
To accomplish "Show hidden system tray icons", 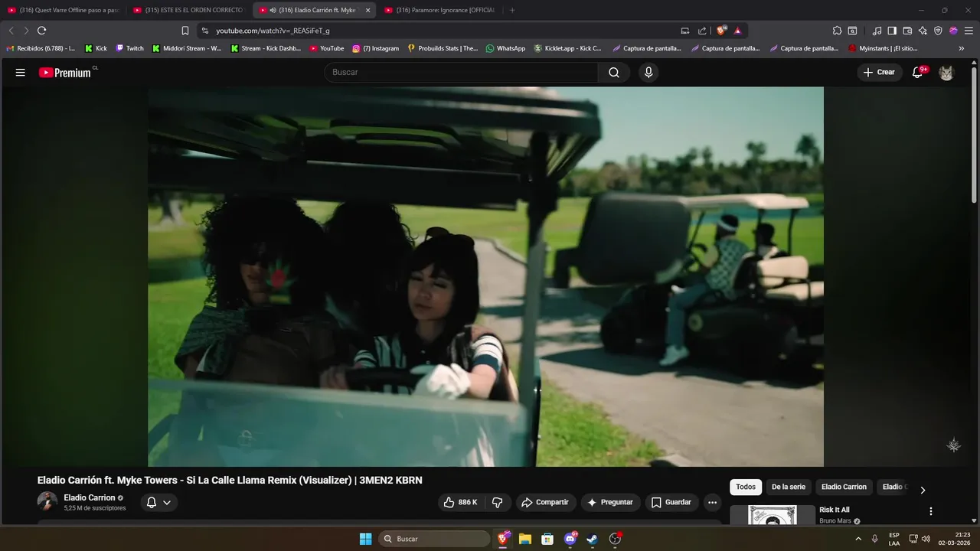I will pos(858,539).
